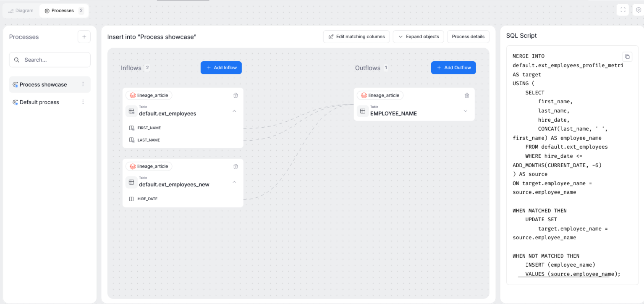This screenshot has height=304, width=644.
Task: Click column icon beside FIRST_NAME
Action: pyautogui.click(x=132, y=128)
